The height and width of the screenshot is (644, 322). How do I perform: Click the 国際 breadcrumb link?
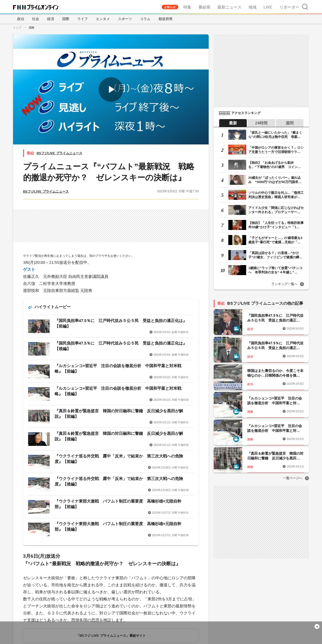[x=31, y=28]
